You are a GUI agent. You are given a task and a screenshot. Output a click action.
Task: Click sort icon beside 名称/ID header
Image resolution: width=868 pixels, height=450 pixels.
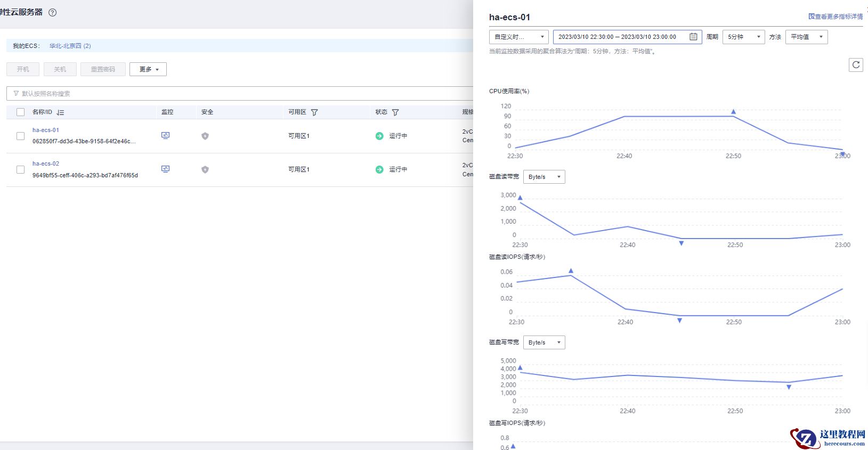point(60,112)
